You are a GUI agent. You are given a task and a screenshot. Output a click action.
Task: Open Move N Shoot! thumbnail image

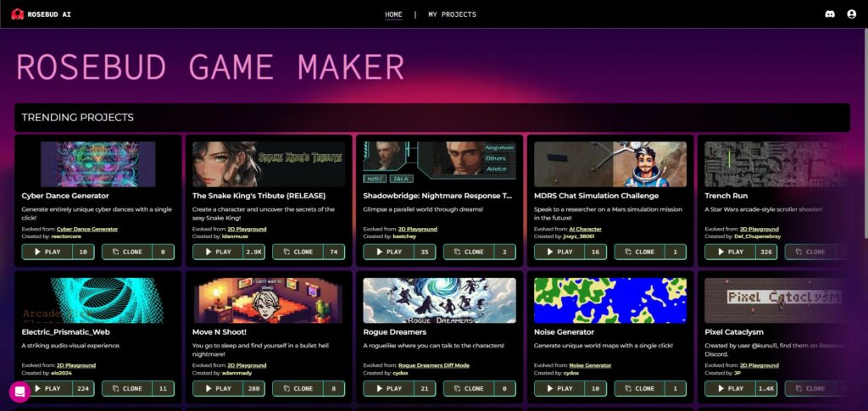pyautogui.click(x=269, y=300)
